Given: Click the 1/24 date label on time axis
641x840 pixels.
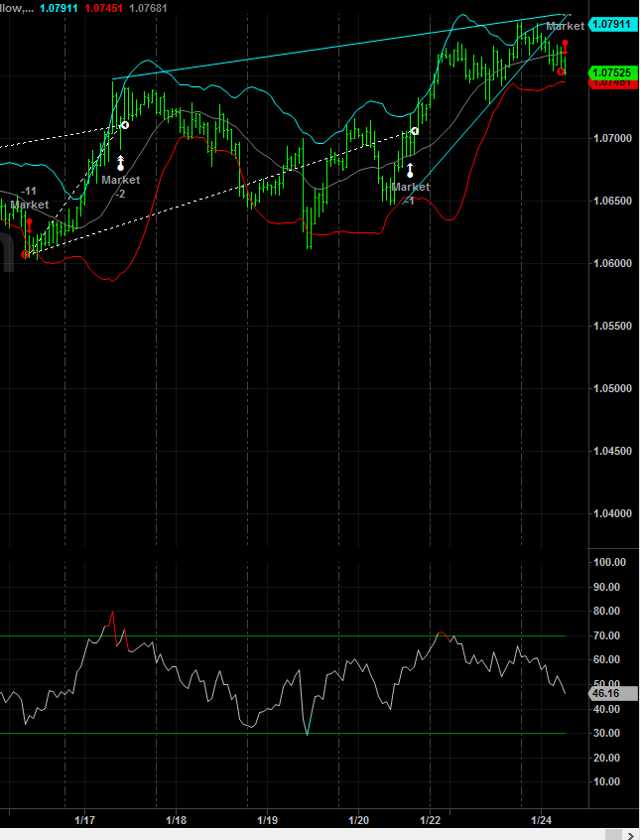Looking at the screenshot, I should (542, 820).
